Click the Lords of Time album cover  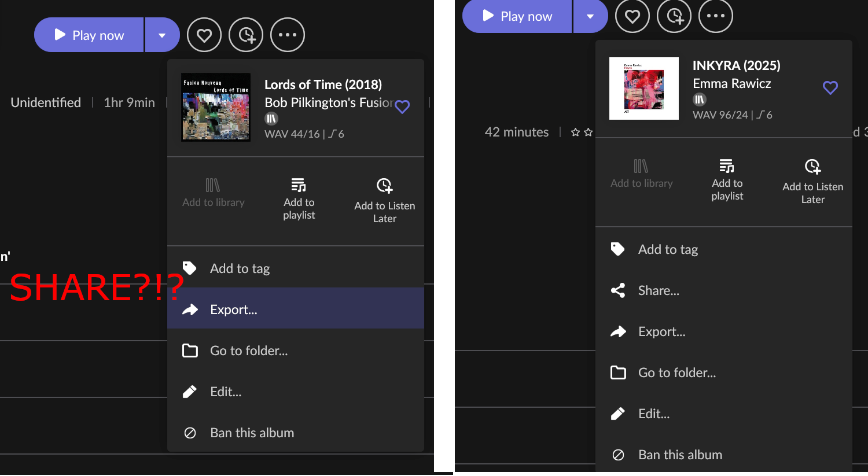coord(216,107)
